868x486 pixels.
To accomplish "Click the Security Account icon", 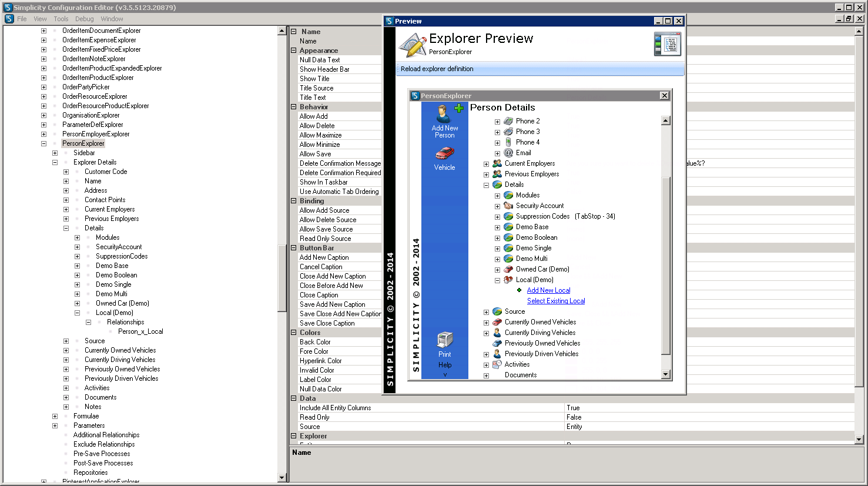I will pyautogui.click(x=508, y=206).
